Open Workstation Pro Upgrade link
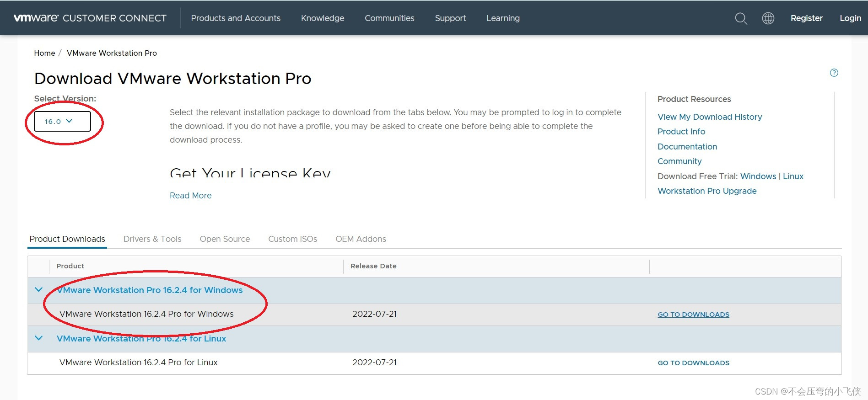868x400 pixels. (707, 191)
